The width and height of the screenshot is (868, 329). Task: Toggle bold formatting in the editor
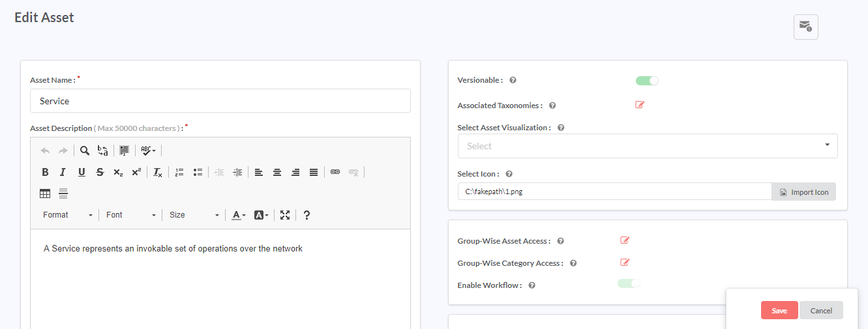45,173
